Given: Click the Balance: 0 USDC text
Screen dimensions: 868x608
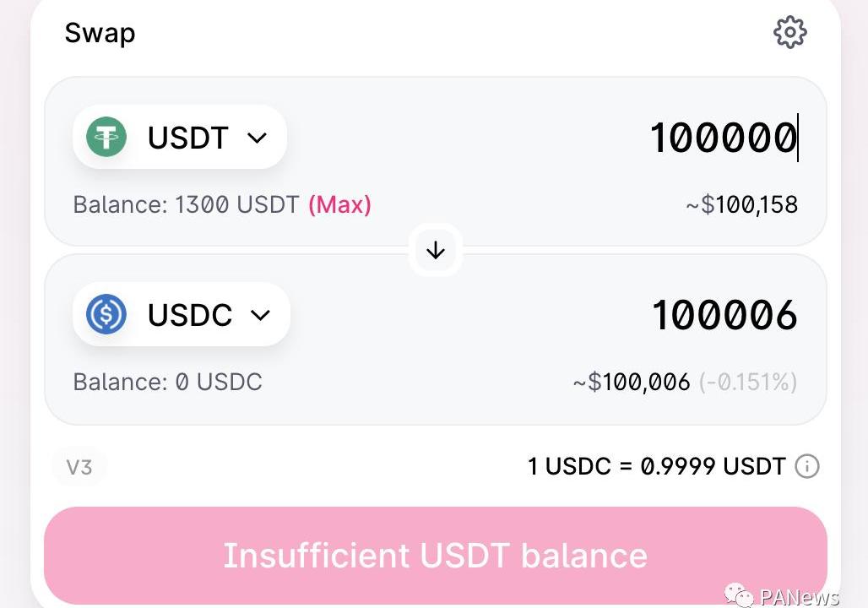Looking at the screenshot, I should [x=167, y=382].
